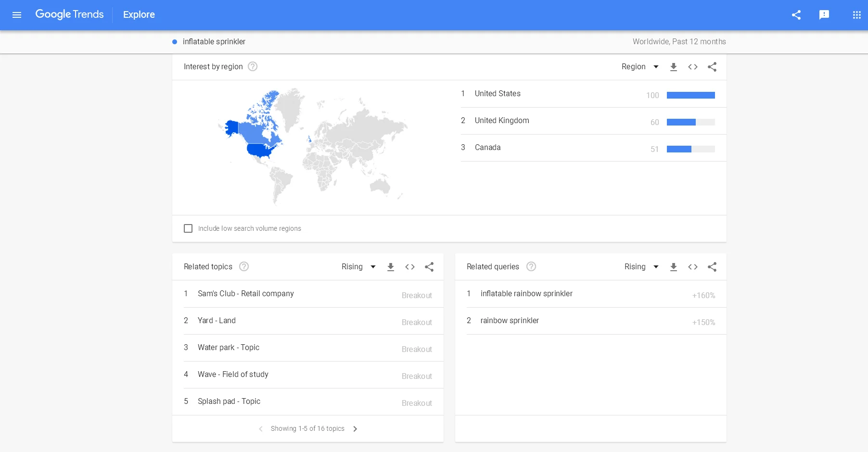The height and width of the screenshot is (452, 868).
Task: Enable include low search volume regions
Action: [x=188, y=228]
